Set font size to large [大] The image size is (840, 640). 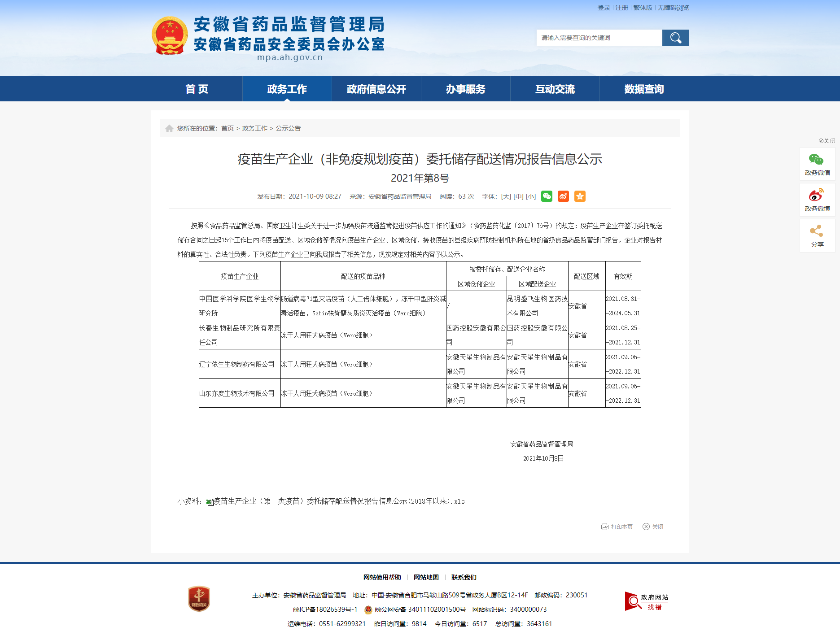coord(506,196)
